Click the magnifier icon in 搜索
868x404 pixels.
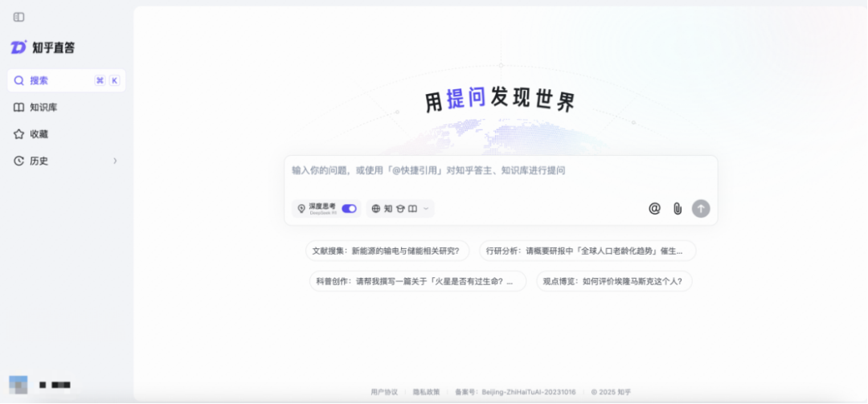(x=18, y=81)
